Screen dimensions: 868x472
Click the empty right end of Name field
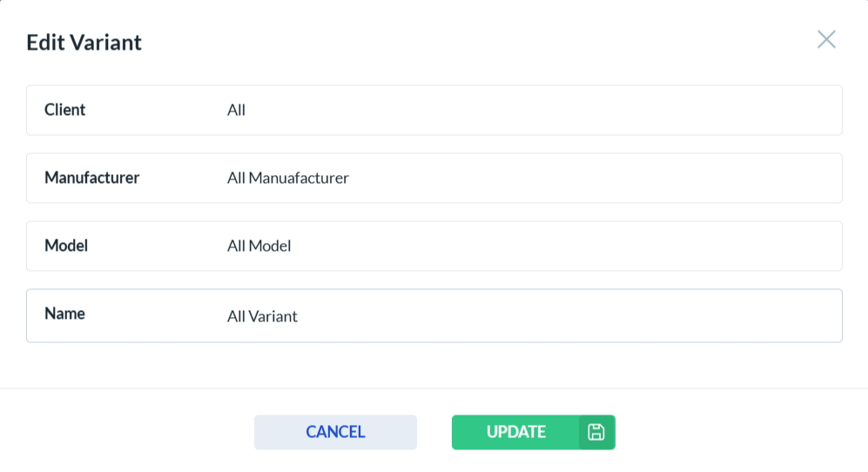click(784, 316)
